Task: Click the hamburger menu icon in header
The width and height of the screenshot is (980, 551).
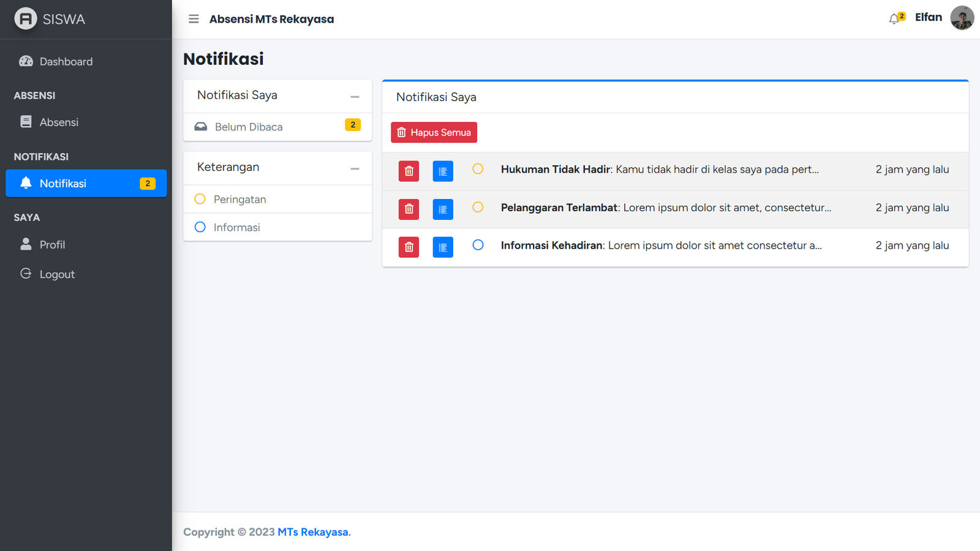Action: (194, 19)
